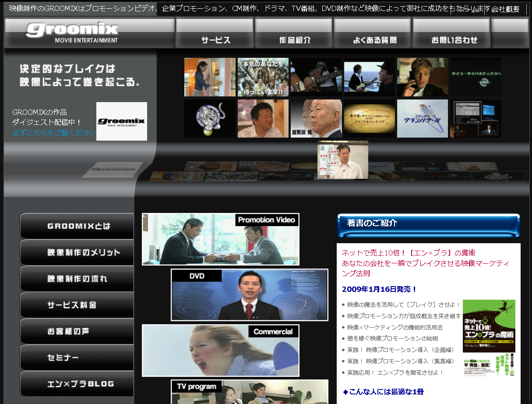
Task: Click the groomix logo in header
Action: pos(72,33)
